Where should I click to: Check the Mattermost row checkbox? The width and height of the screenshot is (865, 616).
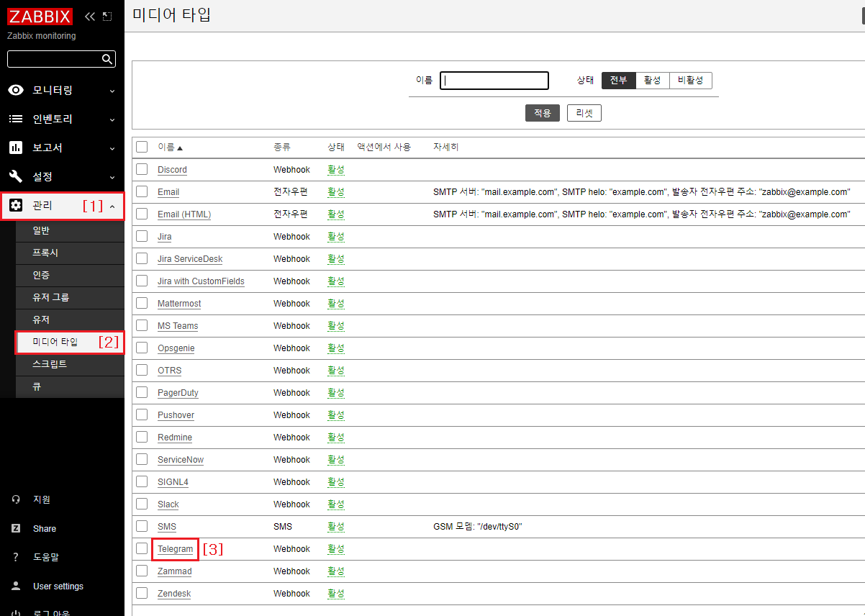point(142,303)
